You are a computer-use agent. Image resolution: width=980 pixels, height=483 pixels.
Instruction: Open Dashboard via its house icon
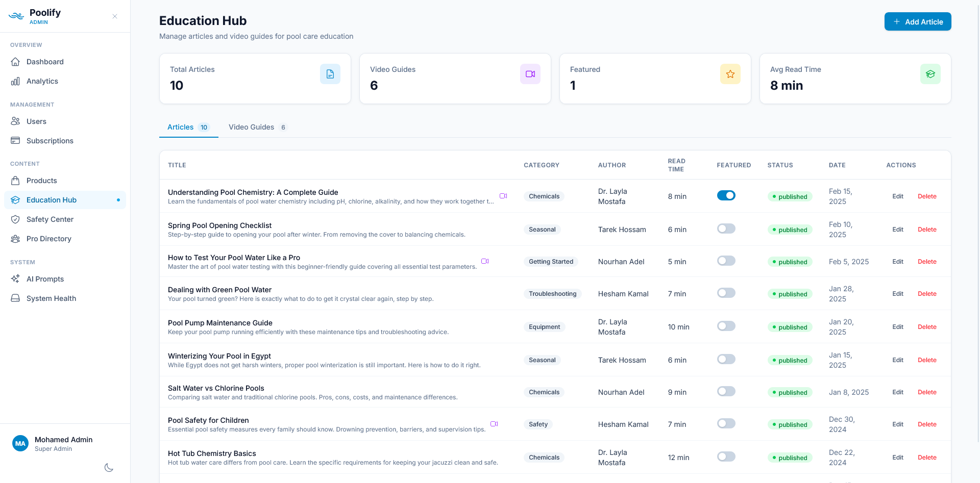15,62
